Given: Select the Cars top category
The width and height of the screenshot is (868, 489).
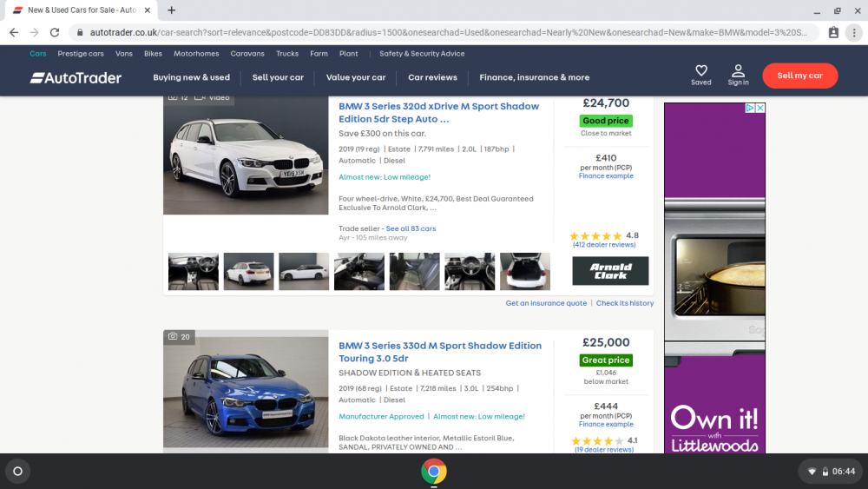Looking at the screenshot, I should [38, 54].
